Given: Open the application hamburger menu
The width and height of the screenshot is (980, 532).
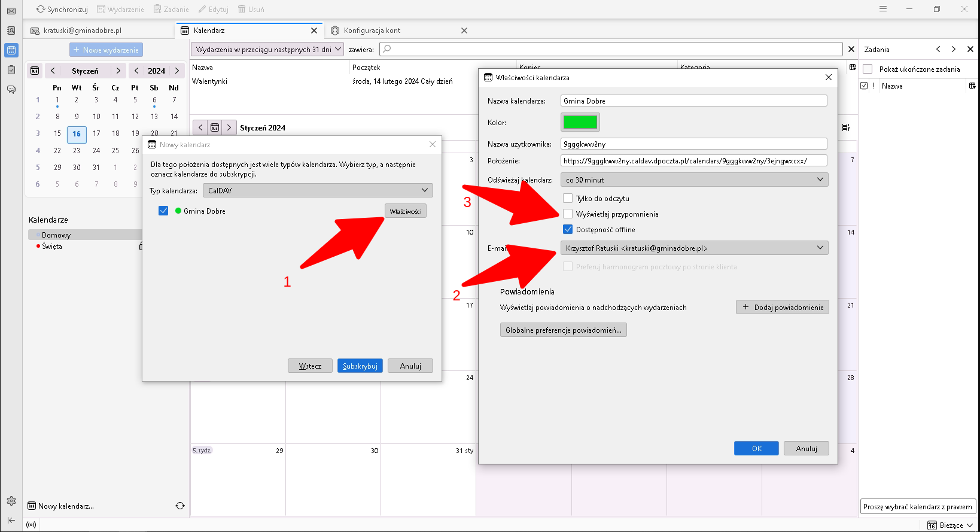Looking at the screenshot, I should pyautogui.click(x=883, y=9).
